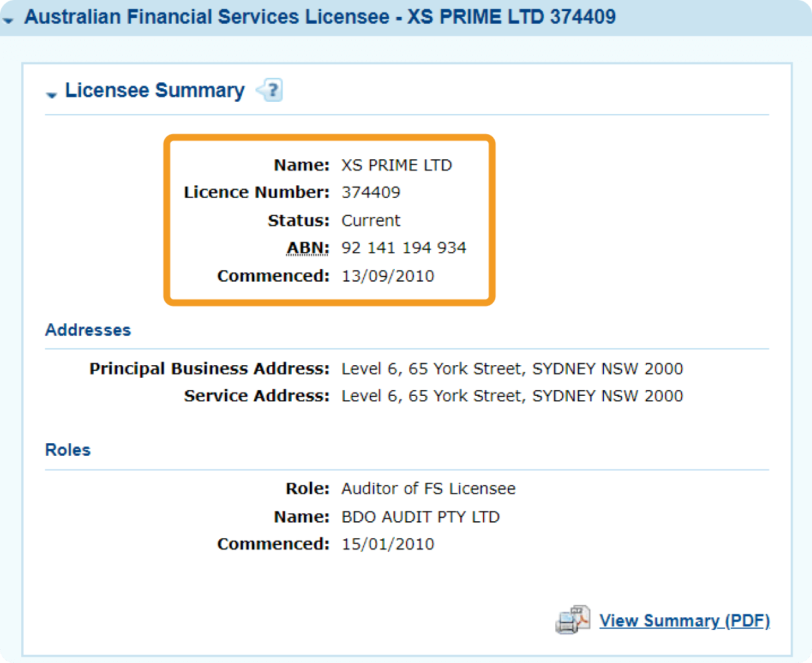Click the role commenced date 15/01/2010
This screenshot has height=663, width=812.
click(388, 544)
